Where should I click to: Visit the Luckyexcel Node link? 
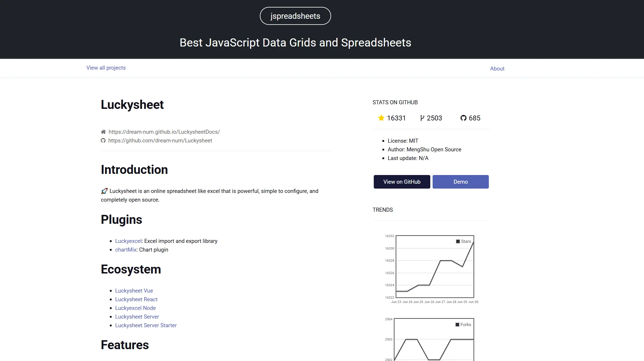pyautogui.click(x=135, y=308)
